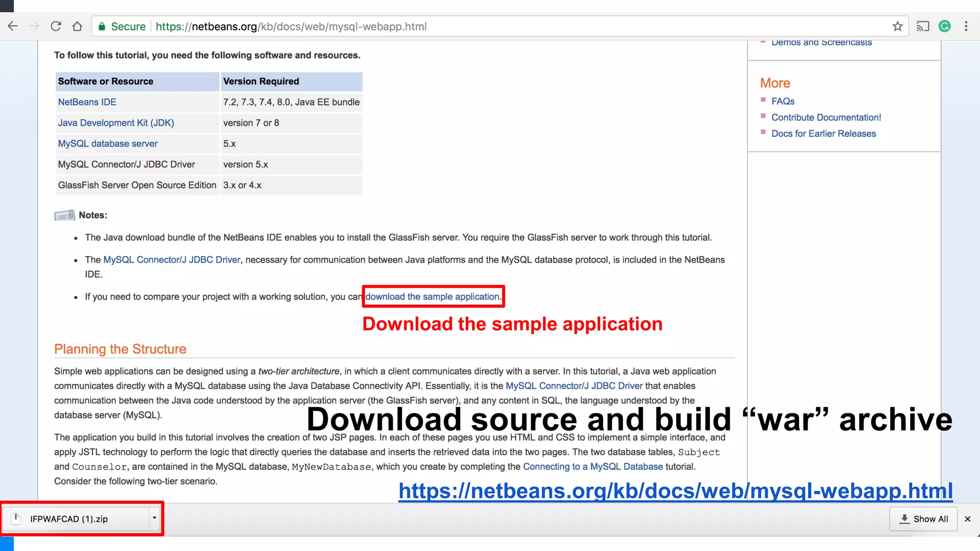Click the 'GlassFish Server Open Source Edition' cell

(x=137, y=185)
